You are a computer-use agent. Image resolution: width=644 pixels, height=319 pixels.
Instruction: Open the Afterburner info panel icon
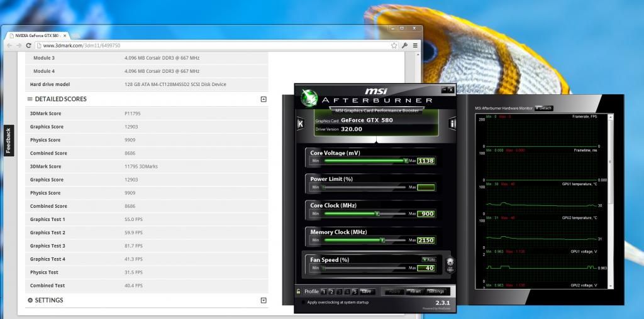(452, 124)
